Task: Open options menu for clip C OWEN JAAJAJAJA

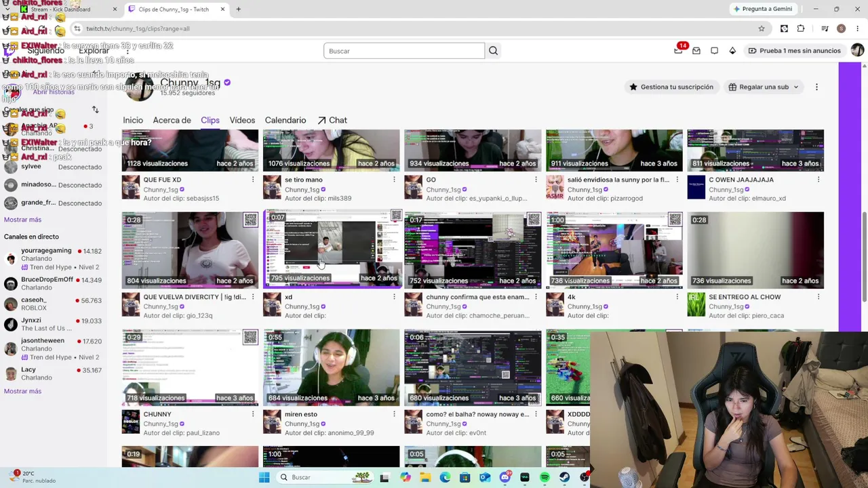Action: (818, 180)
